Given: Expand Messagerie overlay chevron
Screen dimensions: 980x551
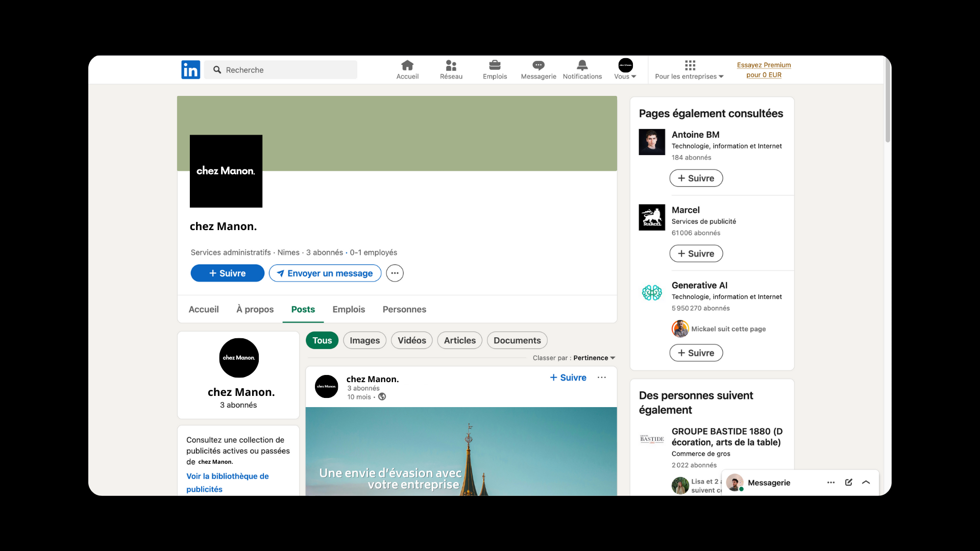Looking at the screenshot, I should 866,482.
